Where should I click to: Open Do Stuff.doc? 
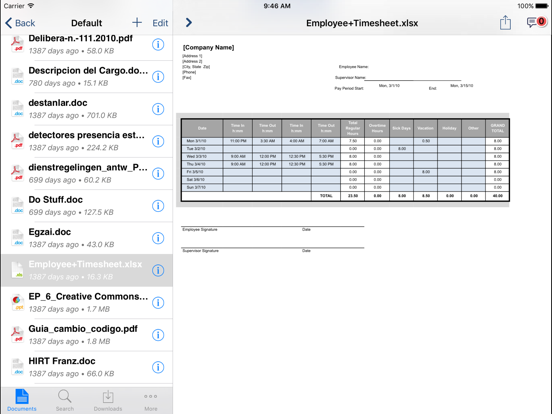pos(87,206)
